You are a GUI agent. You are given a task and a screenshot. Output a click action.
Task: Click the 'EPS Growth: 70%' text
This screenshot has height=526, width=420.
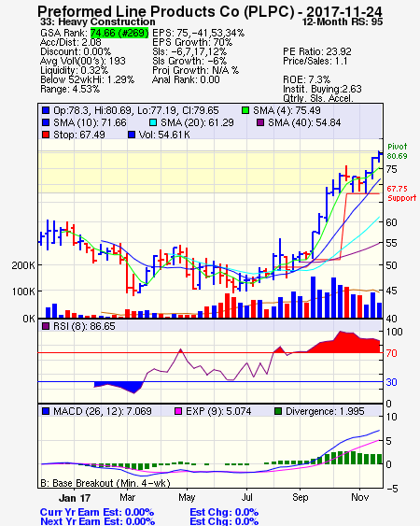pyautogui.click(x=192, y=42)
